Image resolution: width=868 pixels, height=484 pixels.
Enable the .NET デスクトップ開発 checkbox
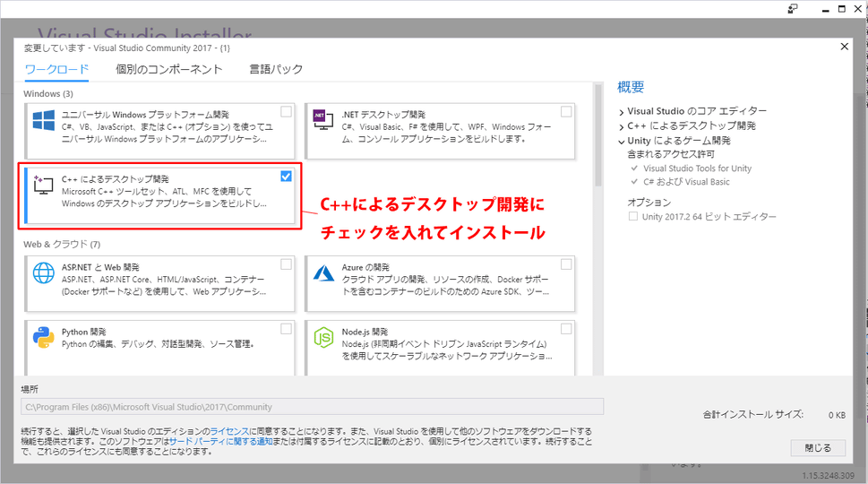point(566,112)
